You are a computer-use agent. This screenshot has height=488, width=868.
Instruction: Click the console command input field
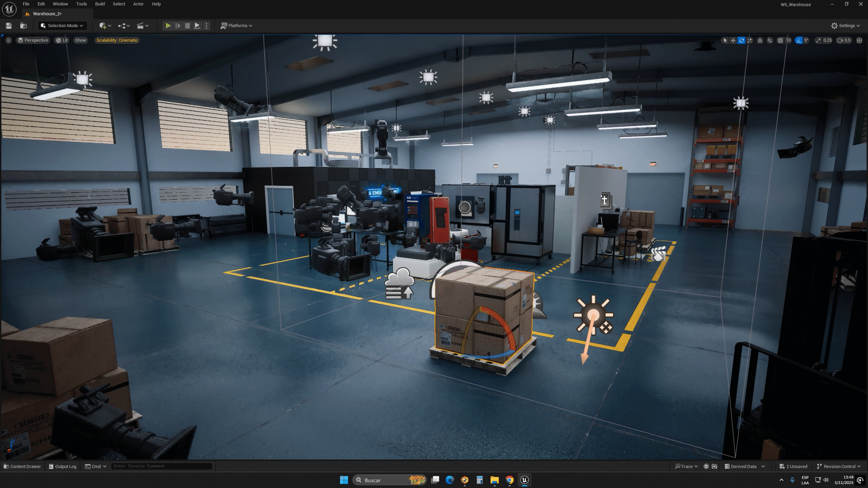(x=160, y=466)
